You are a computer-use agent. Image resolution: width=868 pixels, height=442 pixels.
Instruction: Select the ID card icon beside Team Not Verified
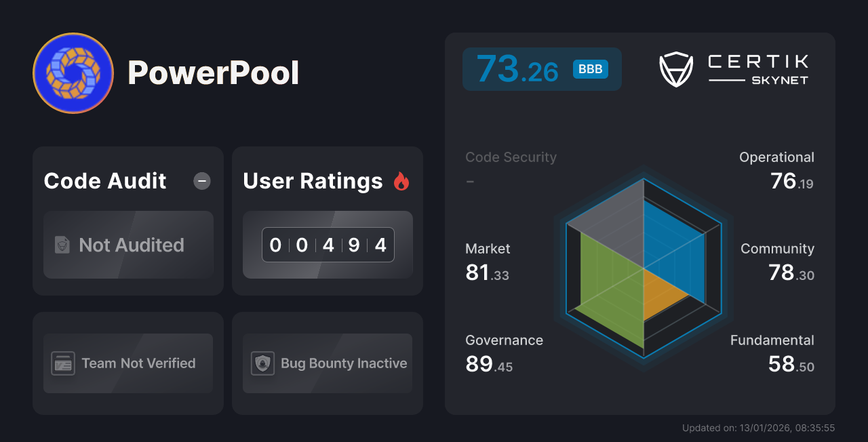click(x=62, y=363)
